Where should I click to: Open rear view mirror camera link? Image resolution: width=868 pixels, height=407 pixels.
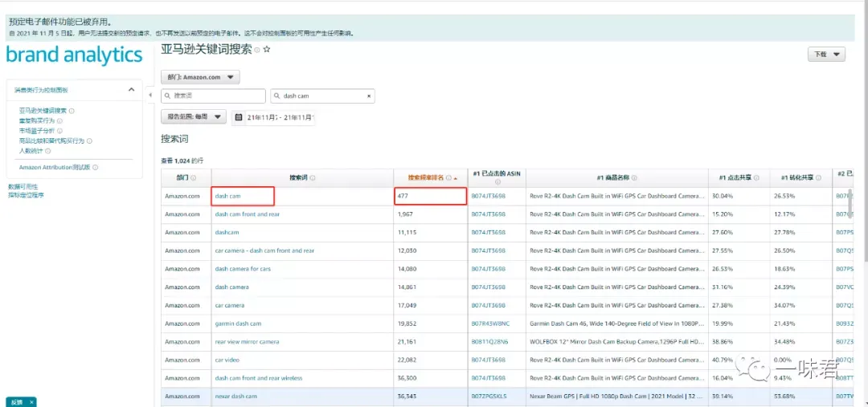(247, 342)
